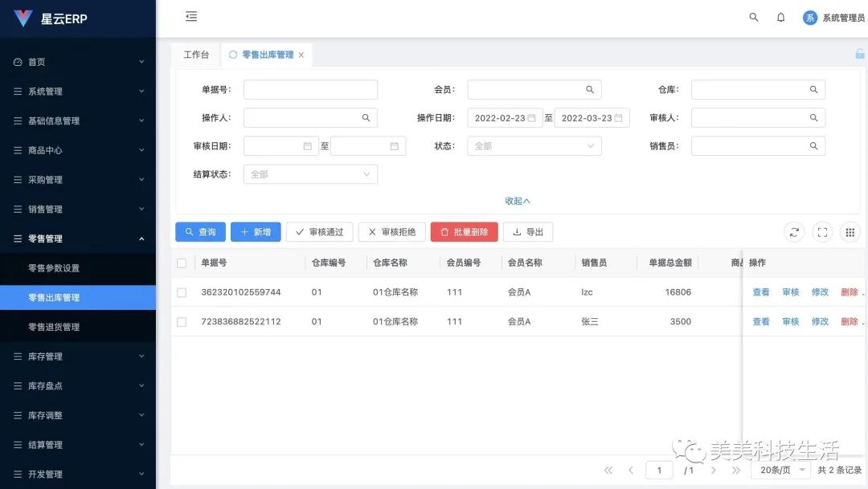
Task: Open the global search magnifier in top bar
Action: point(753,16)
